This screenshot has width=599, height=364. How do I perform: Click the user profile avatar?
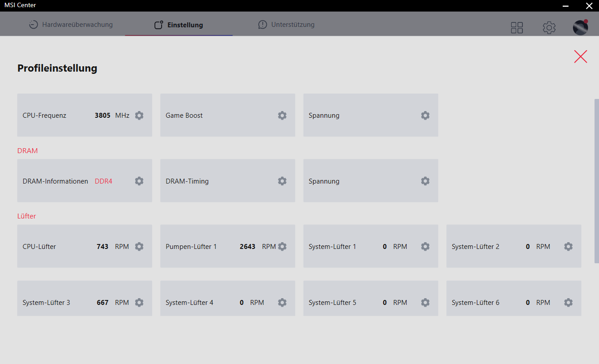580,27
